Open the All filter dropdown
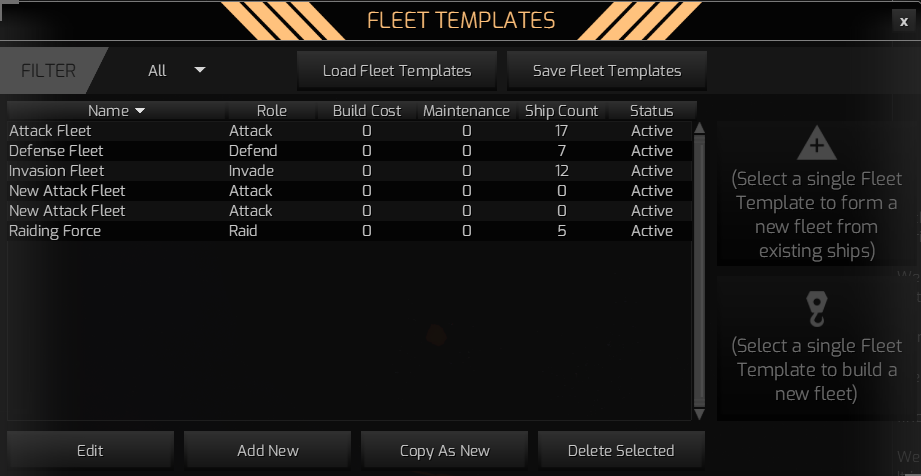This screenshot has width=921, height=476. [x=177, y=70]
